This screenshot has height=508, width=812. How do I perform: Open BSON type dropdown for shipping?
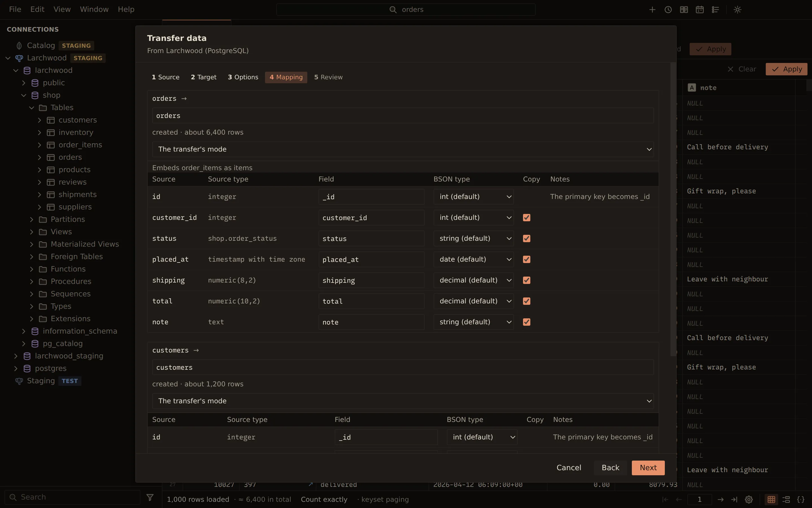point(473,280)
